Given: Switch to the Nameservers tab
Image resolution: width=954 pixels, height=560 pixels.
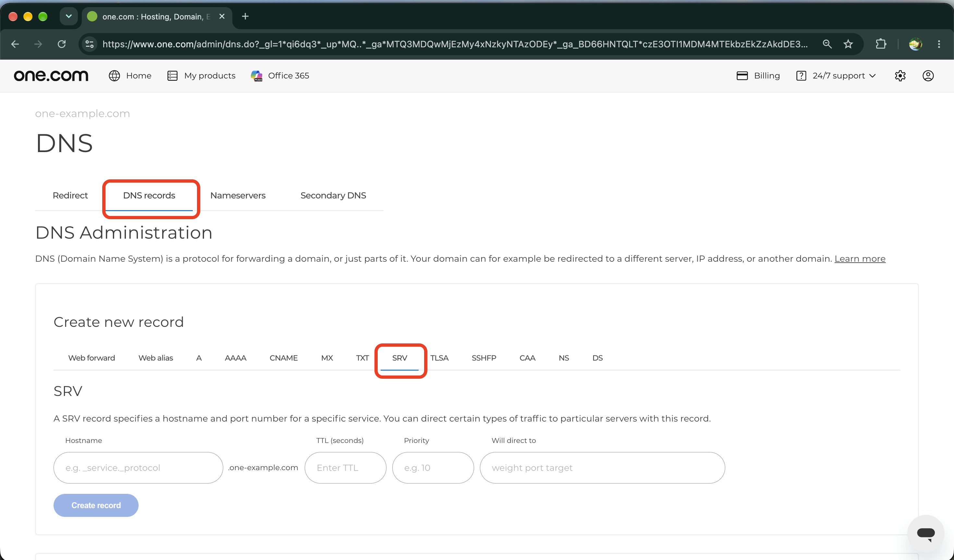Looking at the screenshot, I should 238,196.
